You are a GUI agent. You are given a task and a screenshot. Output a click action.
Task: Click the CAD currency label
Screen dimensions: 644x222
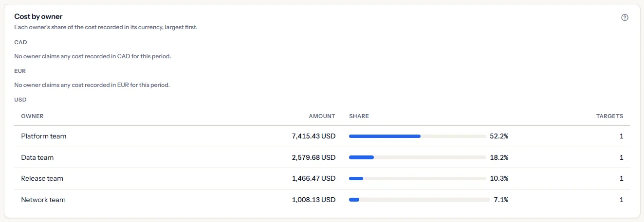(x=20, y=42)
